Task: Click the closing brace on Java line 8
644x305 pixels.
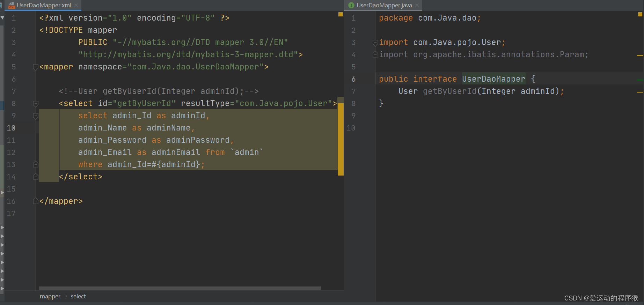Action: click(x=381, y=103)
